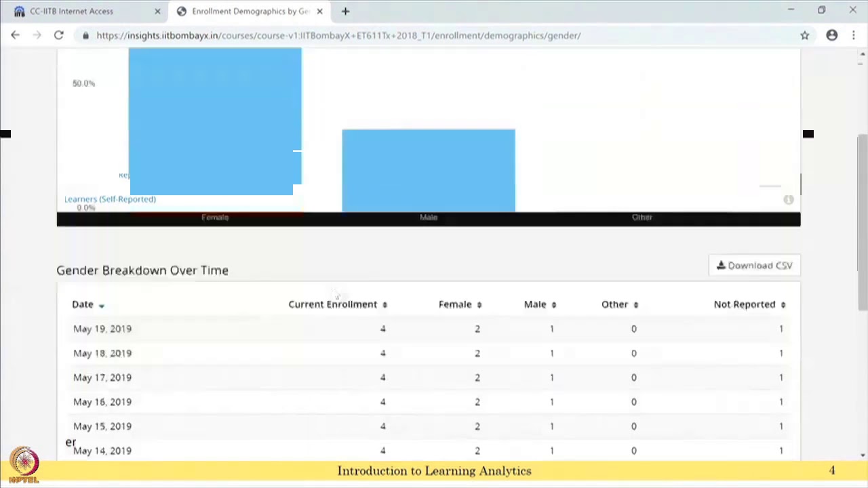Click the May 19, 2019 date cell
This screenshot has height=488, width=868.
pos(102,329)
